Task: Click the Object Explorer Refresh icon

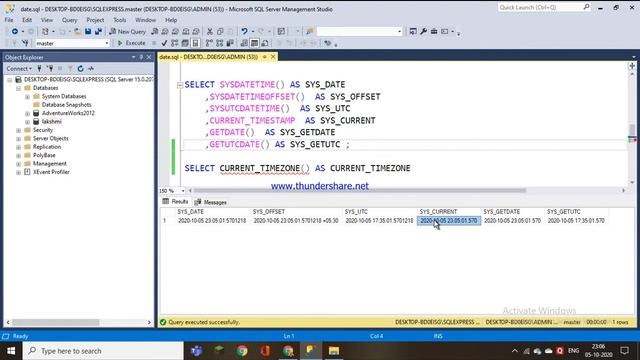Action: (80, 69)
